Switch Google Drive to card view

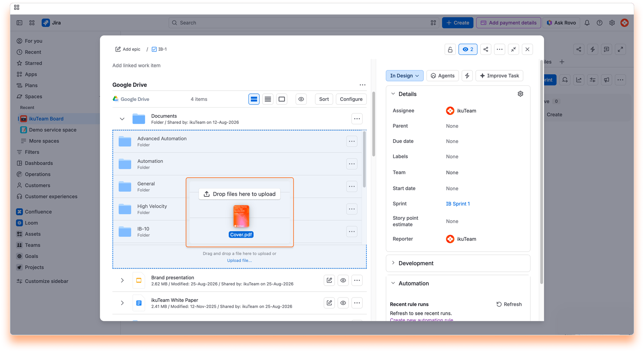click(x=254, y=99)
